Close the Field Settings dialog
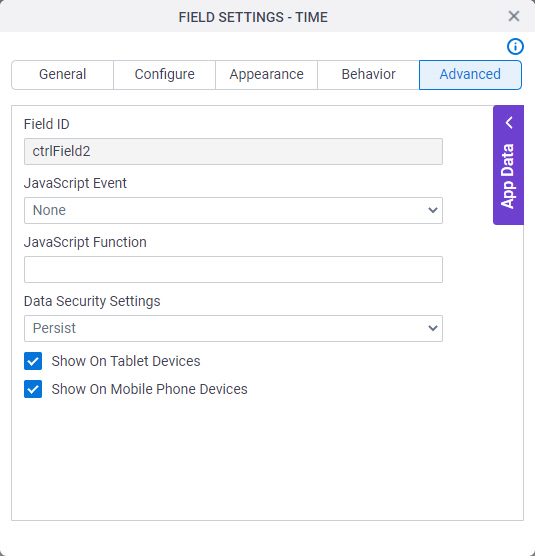 514,16
